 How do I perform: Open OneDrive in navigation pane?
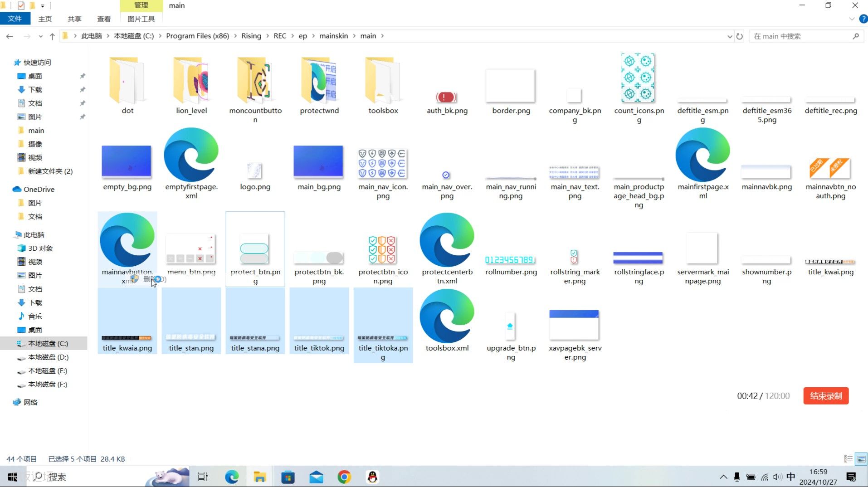(x=39, y=189)
